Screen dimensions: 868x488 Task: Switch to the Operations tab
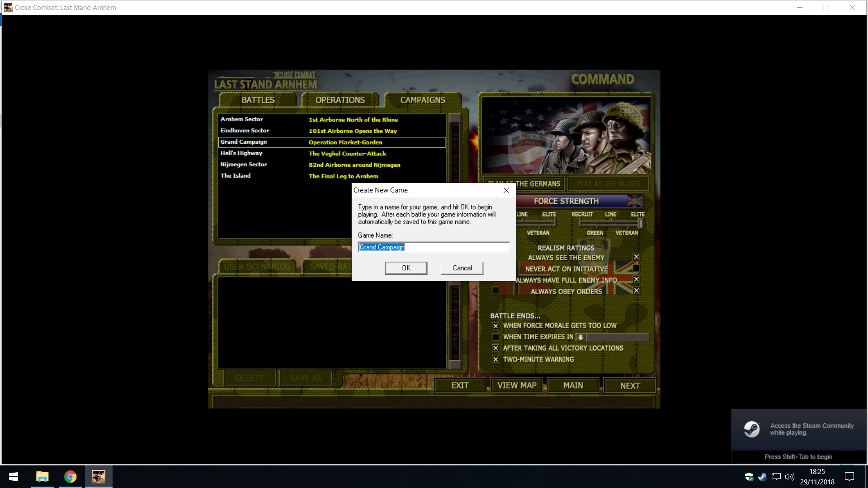(x=340, y=100)
